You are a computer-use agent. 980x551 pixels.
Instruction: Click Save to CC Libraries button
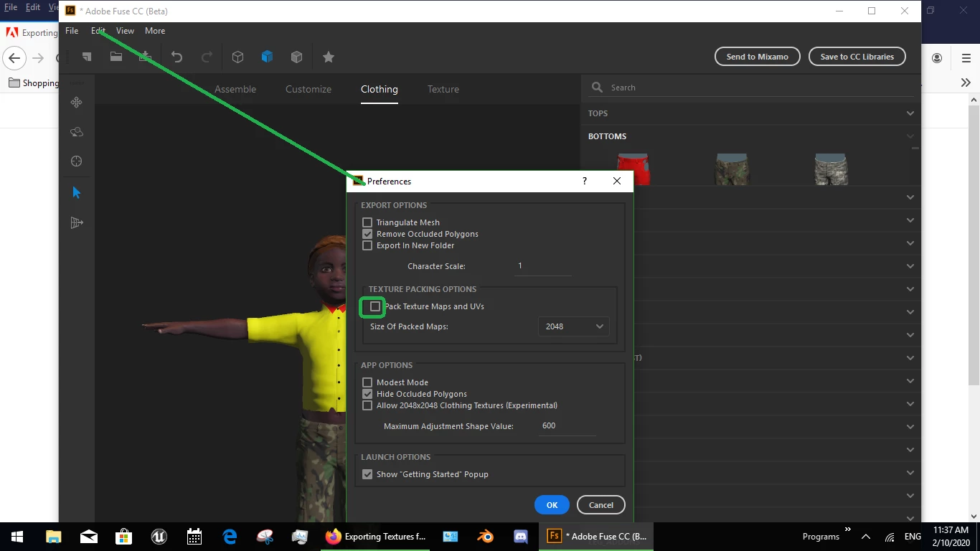click(x=857, y=57)
